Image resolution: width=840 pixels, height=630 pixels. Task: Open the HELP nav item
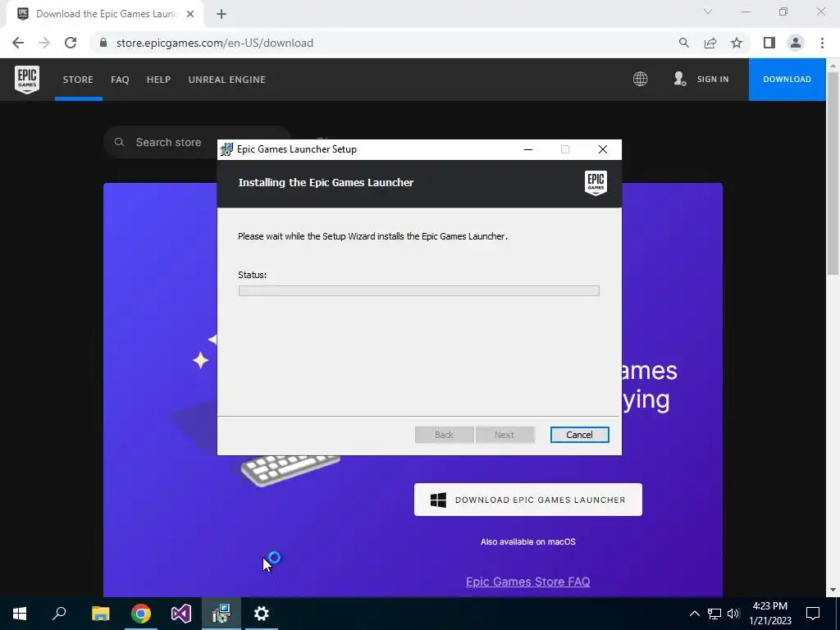click(x=158, y=80)
